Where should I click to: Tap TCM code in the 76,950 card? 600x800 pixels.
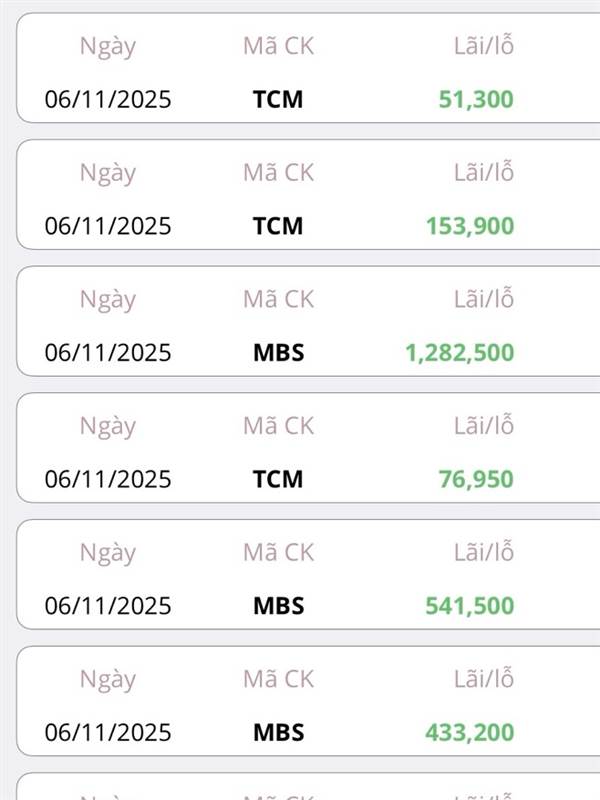point(278,479)
